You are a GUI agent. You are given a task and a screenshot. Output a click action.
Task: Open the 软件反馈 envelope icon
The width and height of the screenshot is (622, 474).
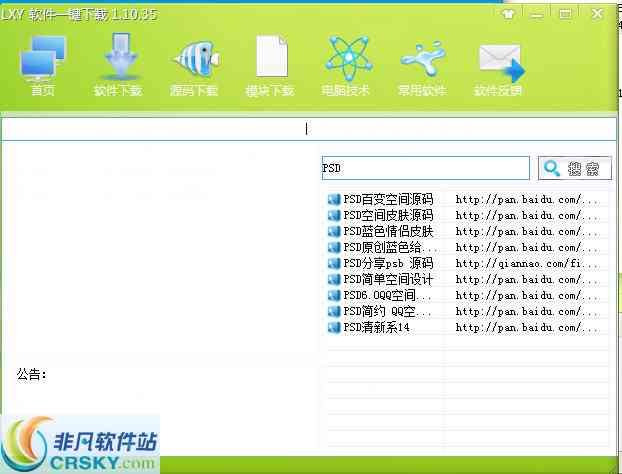[x=499, y=69]
